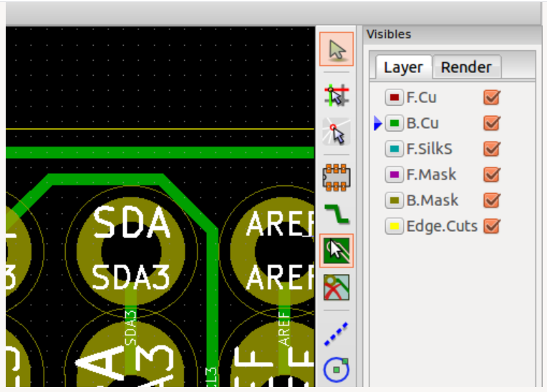Activate the add filled zone tool
547x392 pixels.
(337, 251)
